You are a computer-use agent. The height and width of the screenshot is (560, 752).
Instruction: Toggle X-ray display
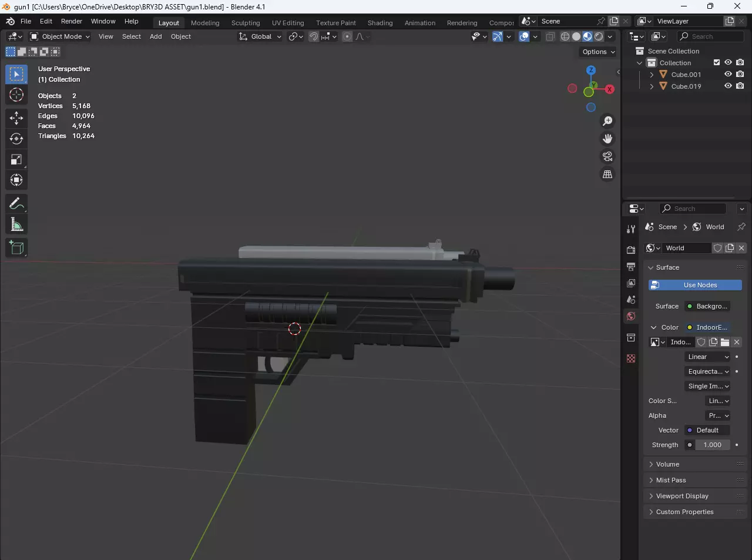point(550,36)
